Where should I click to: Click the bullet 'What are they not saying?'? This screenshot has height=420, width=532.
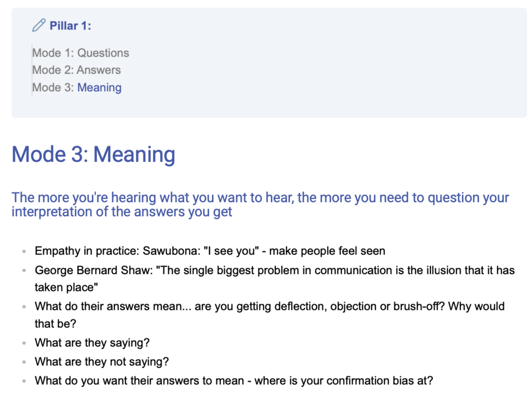(x=102, y=362)
